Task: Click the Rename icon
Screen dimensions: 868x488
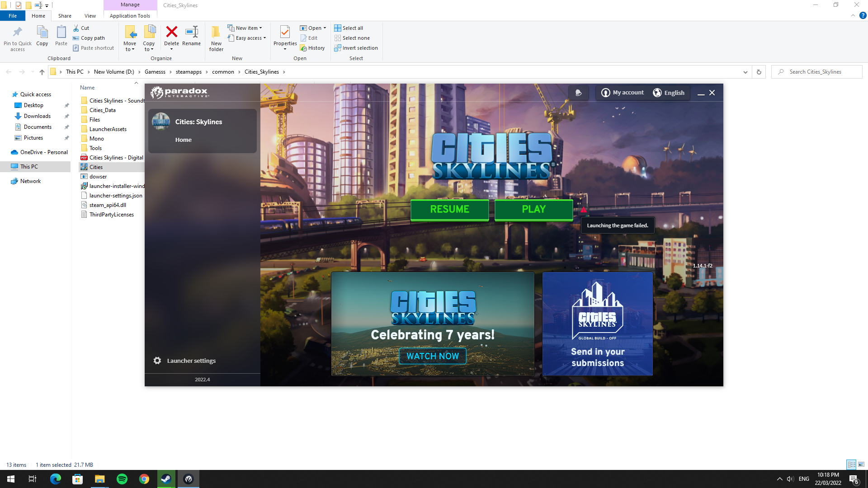Action: coord(192,32)
